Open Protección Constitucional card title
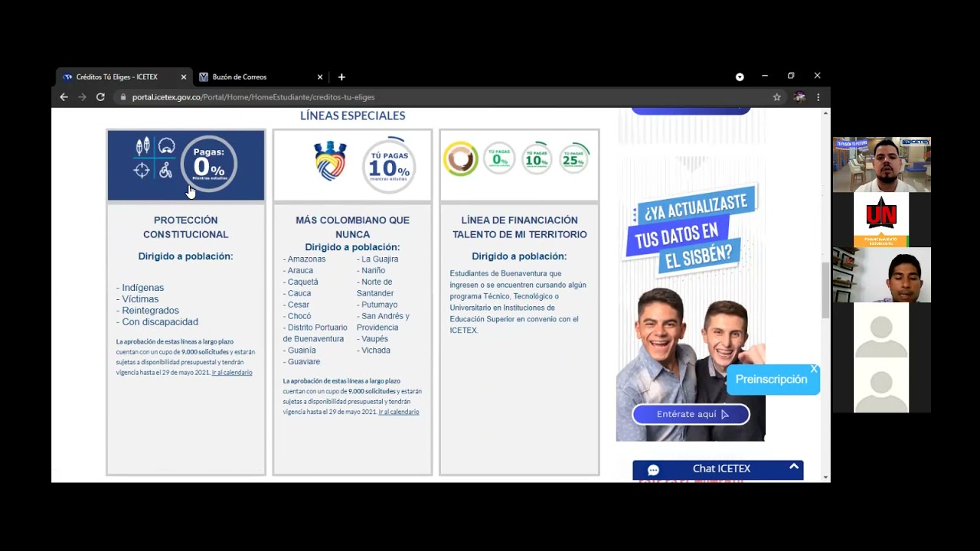The image size is (980, 551). (185, 227)
